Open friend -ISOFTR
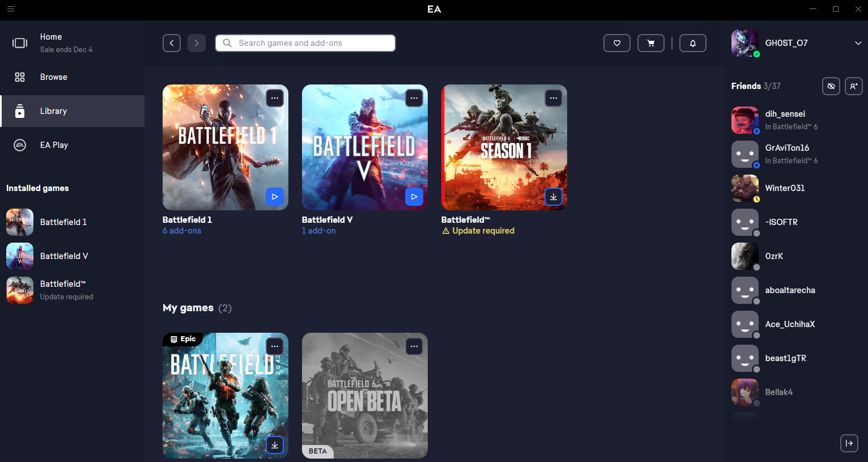This screenshot has height=462, width=868. coord(796,222)
